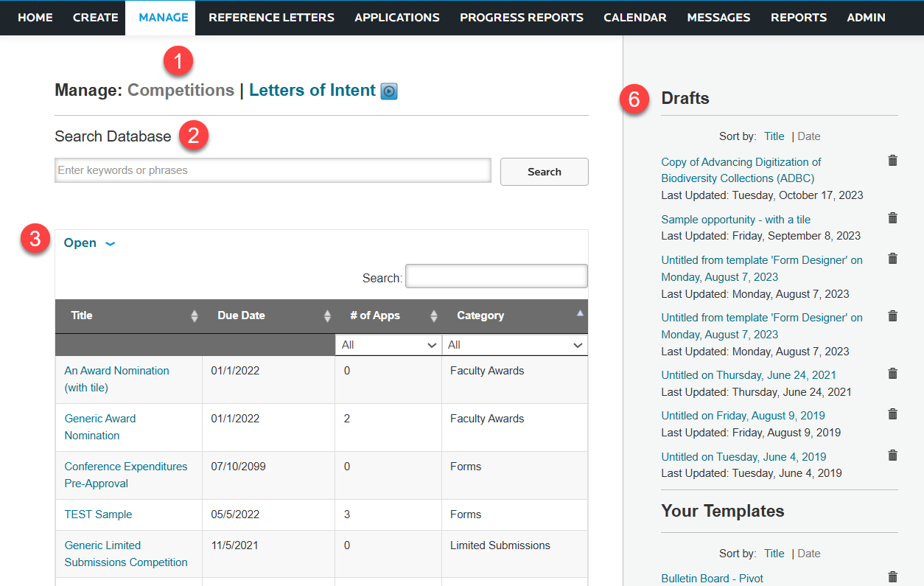Delete draft Untitled on Tuesday, June 4, 2019
Viewport: 924px width, 586px height.
[x=892, y=456]
